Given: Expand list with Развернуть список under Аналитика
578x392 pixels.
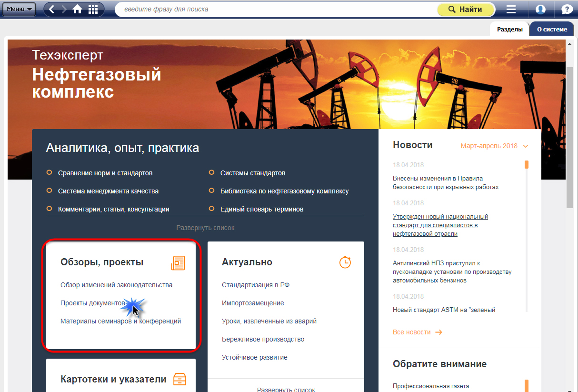Looking at the screenshot, I should coord(205,228).
